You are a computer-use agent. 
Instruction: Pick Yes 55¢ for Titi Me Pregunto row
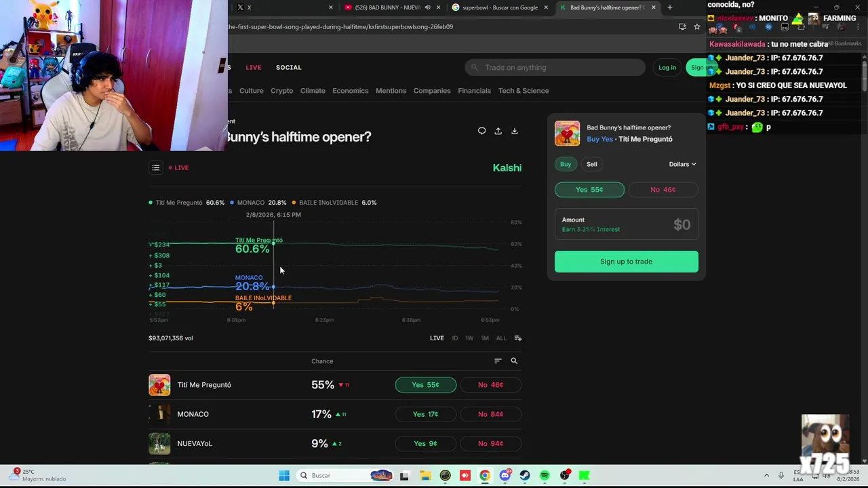(x=426, y=385)
